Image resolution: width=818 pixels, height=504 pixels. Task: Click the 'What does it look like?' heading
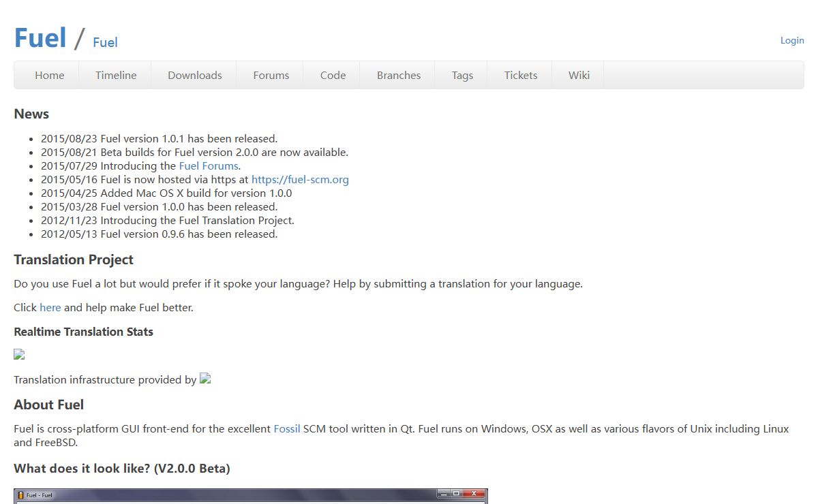[122, 469]
